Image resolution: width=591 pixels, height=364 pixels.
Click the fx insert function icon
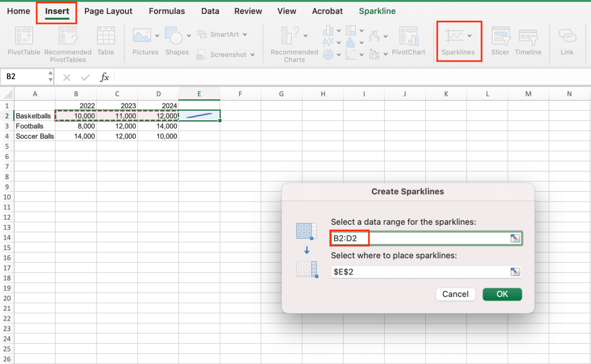coord(105,77)
